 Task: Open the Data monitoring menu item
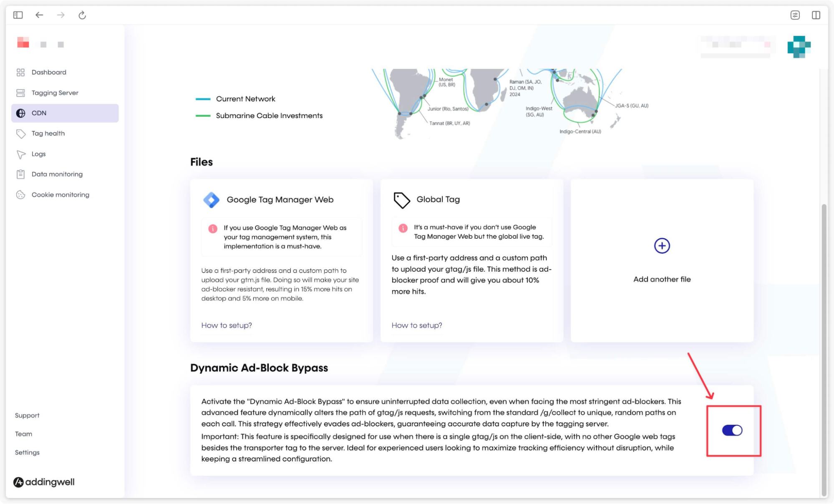tap(65, 174)
